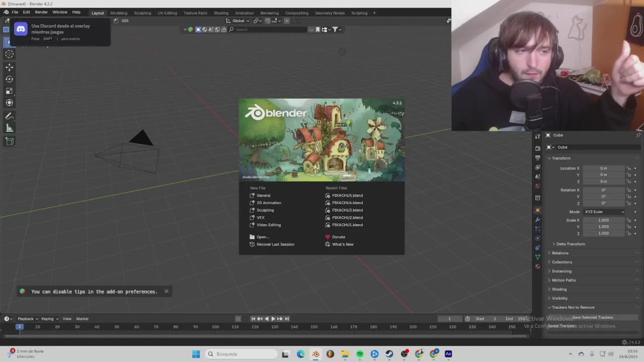Expand the Collections panel
Viewport: 644px width, 362px height.
[x=561, y=262]
